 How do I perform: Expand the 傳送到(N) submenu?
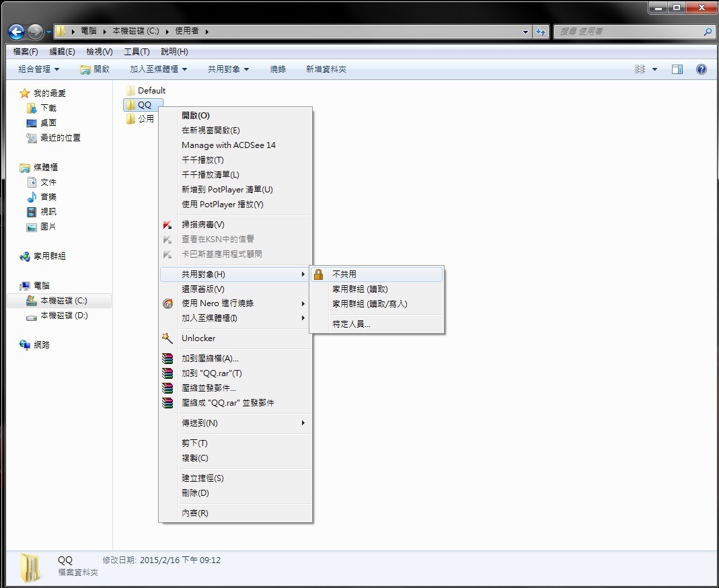click(235, 423)
